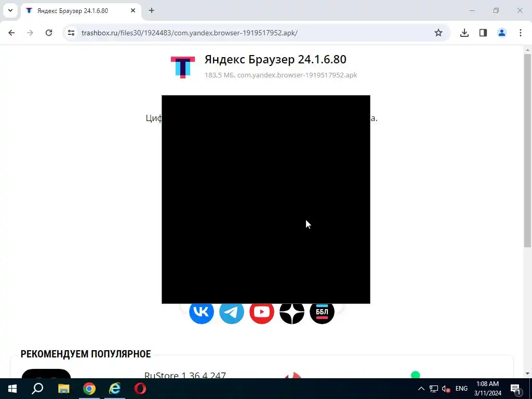The height and width of the screenshot is (399, 532).
Task: Open the muted volume tray icon
Action: click(446, 389)
